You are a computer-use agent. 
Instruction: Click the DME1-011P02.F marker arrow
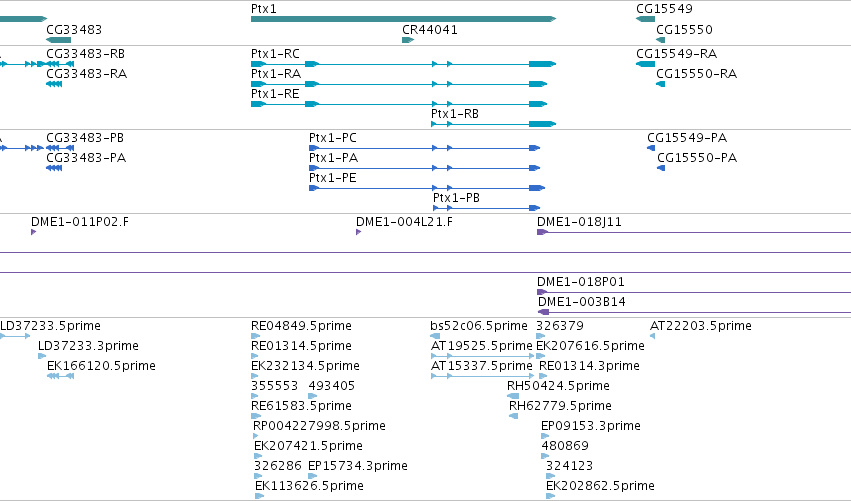pyautogui.click(x=34, y=232)
